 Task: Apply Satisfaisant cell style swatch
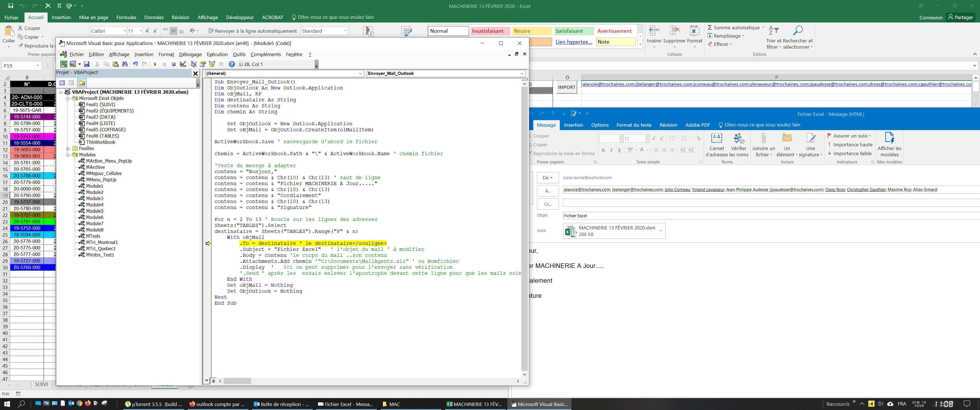[x=574, y=31]
